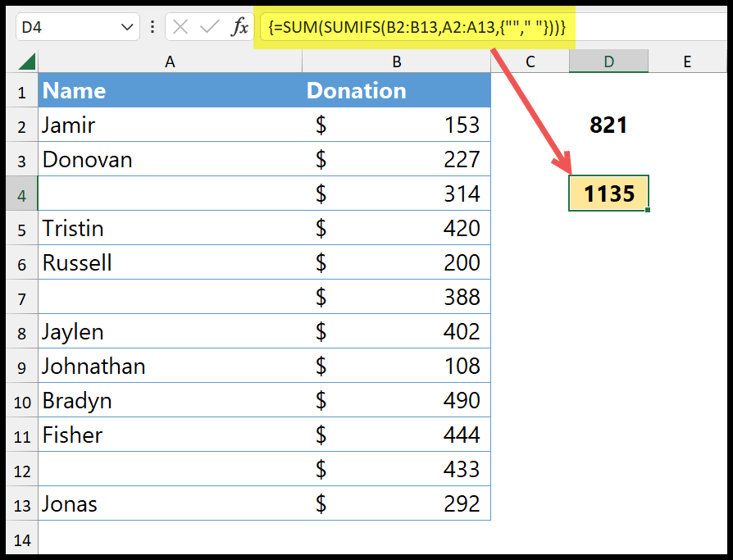
Task: Select the blank name cell beside 388
Action: (x=171, y=297)
